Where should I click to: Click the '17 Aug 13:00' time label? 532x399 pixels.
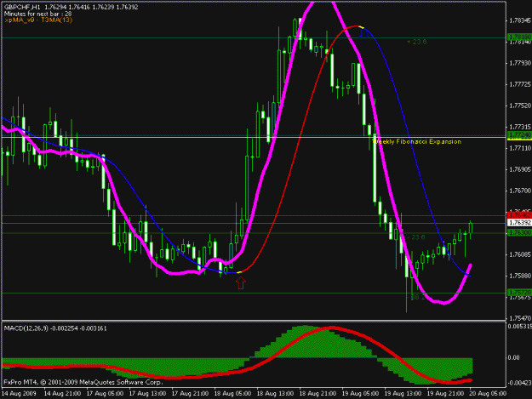click(x=147, y=394)
